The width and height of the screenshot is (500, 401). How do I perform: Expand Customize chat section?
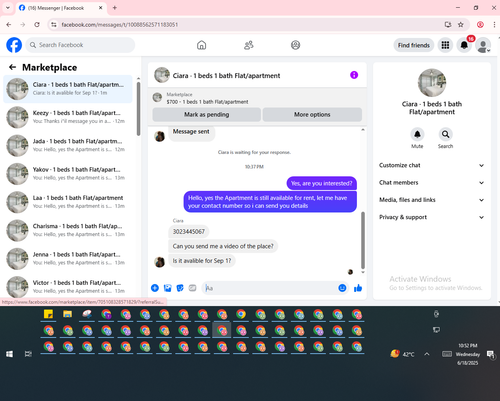432,165
